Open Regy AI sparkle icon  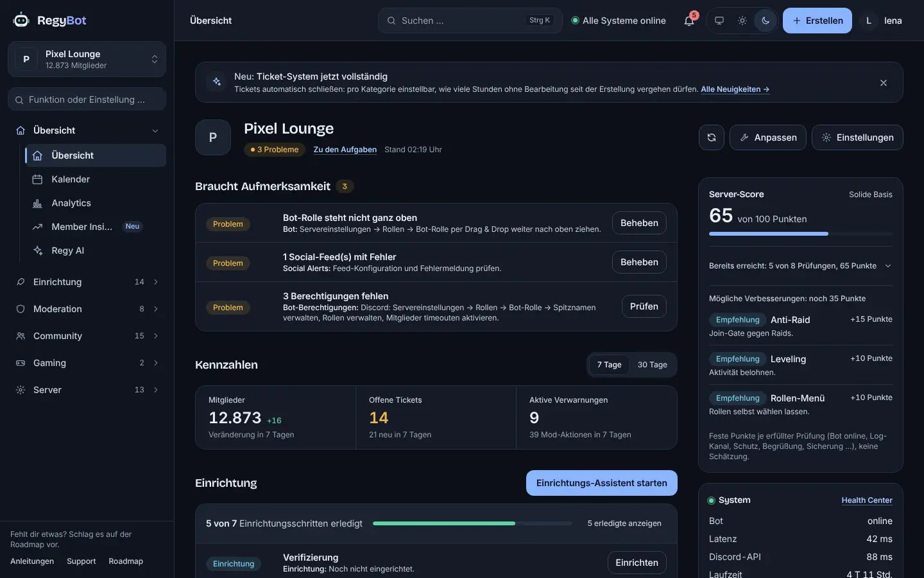(x=37, y=250)
